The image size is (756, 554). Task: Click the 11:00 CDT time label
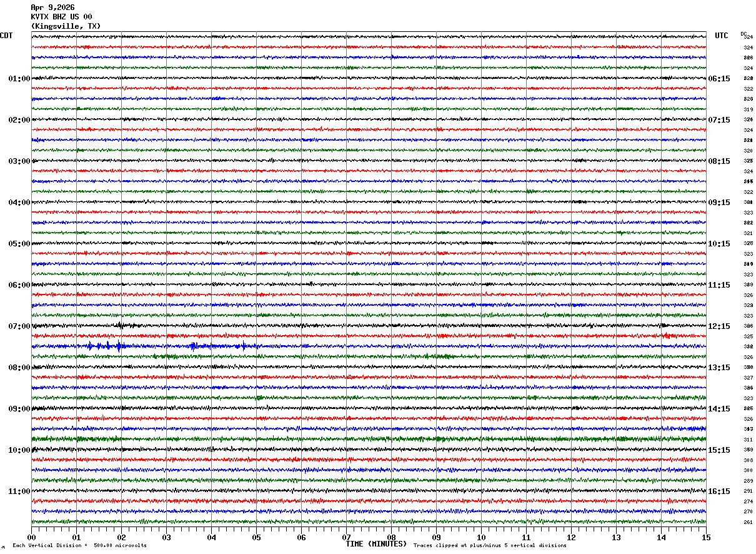19,491
